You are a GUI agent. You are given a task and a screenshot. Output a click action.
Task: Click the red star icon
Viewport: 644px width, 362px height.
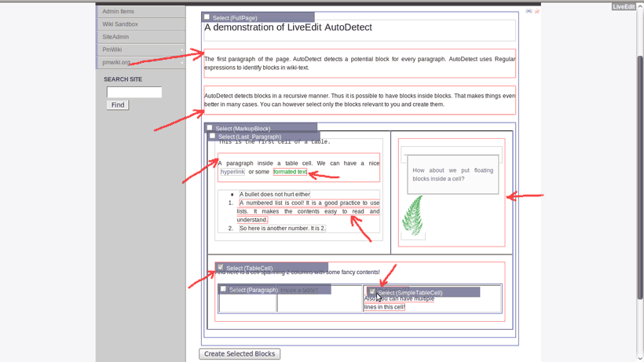click(537, 11)
